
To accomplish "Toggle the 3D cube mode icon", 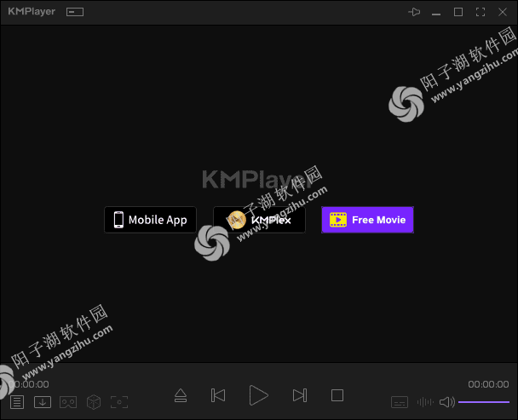I will pyautogui.click(x=94, y=402).
